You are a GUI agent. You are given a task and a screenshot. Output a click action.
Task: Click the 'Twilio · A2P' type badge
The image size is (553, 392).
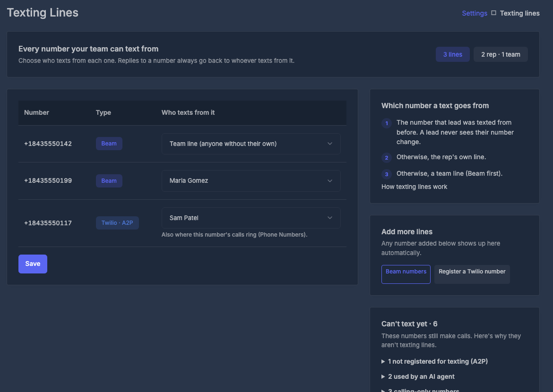point(117,223)
